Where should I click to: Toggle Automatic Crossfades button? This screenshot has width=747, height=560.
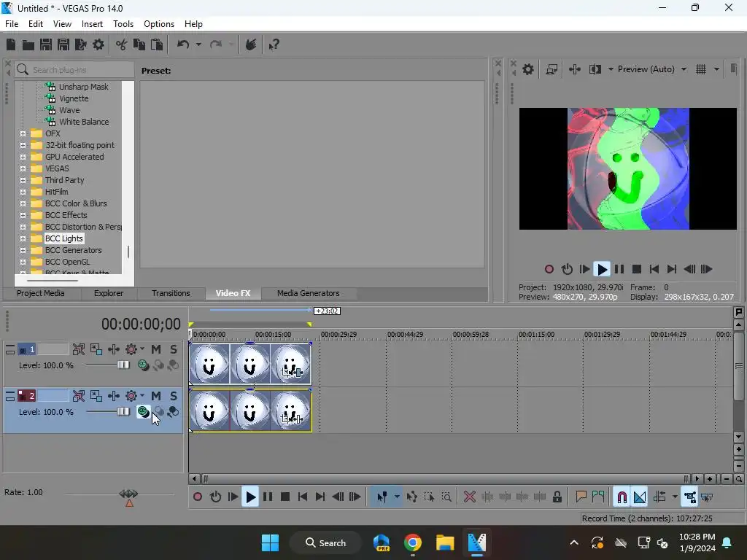639,497
